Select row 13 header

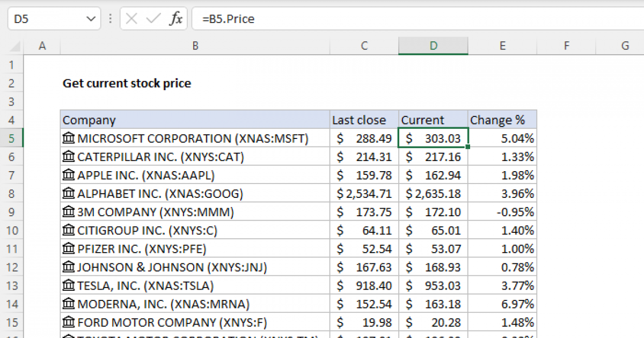(x=12, y=285)
